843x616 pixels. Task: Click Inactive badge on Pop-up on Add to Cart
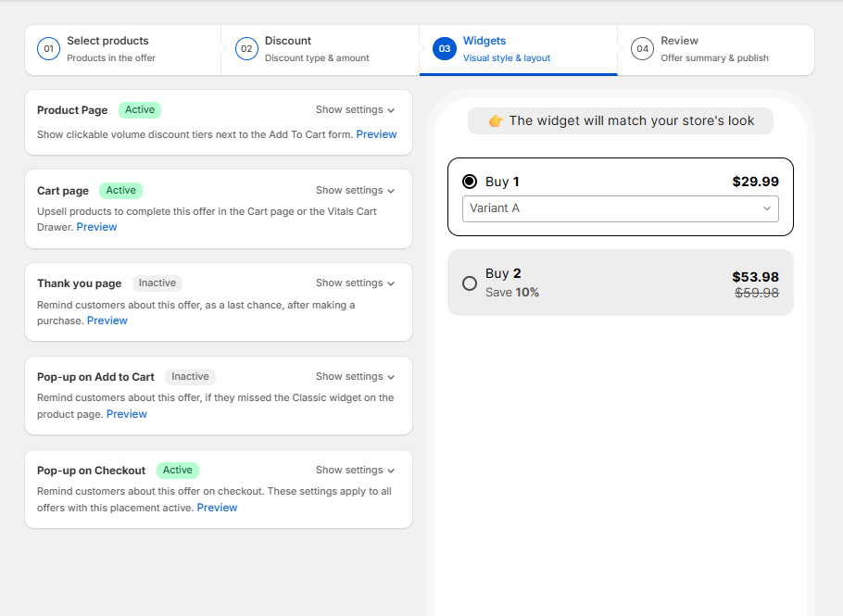click(190, 376)
